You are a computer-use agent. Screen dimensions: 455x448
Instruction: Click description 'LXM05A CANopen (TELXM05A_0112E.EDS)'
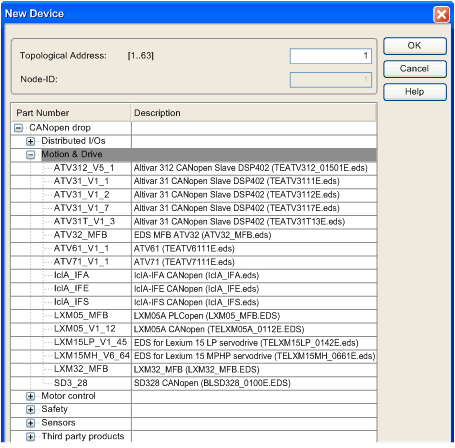point(219,329)
